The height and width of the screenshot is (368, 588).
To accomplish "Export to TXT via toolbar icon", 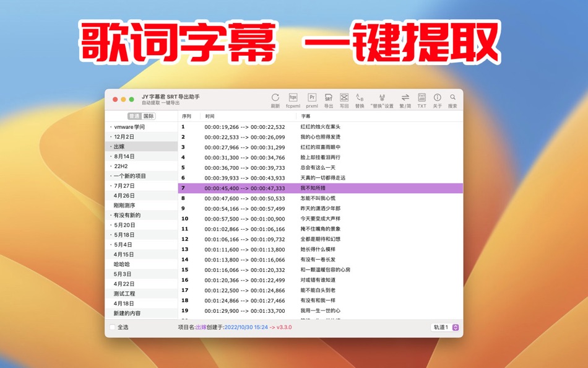I will [422, 98].
